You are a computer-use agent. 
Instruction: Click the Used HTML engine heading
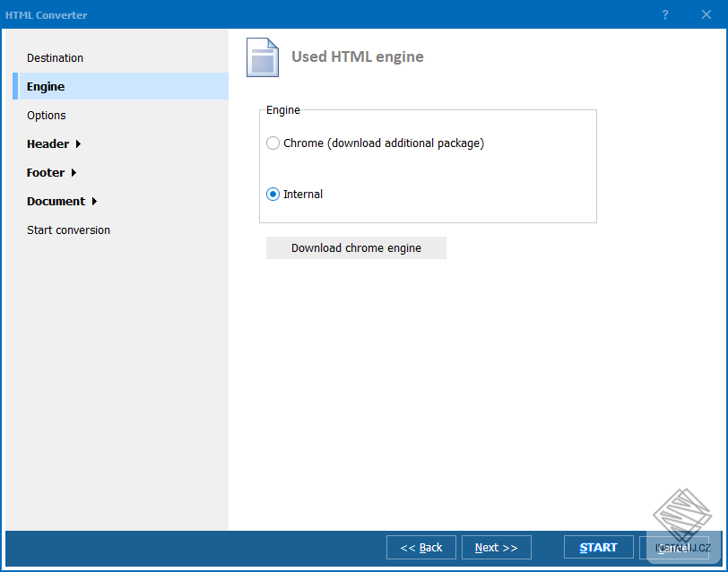click(x=358, y=56)
